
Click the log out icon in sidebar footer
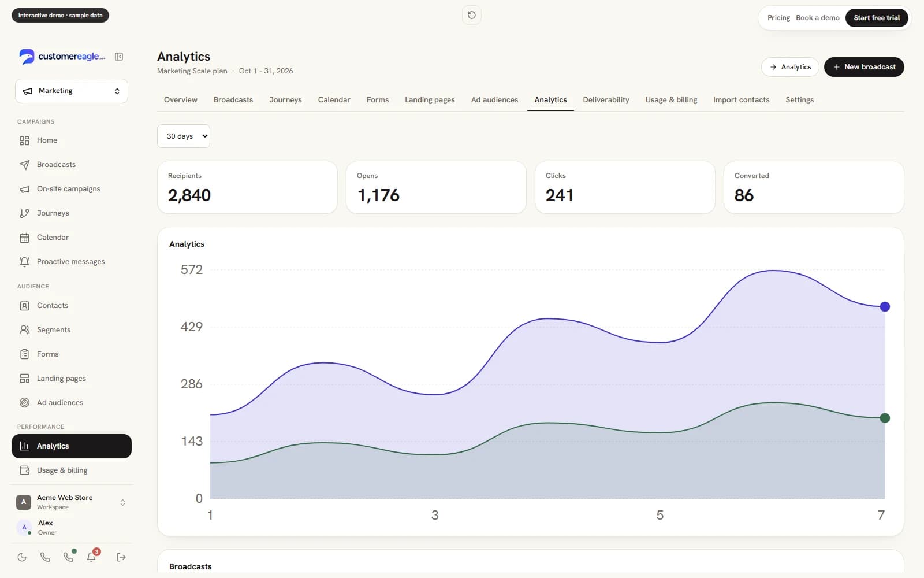121,557
